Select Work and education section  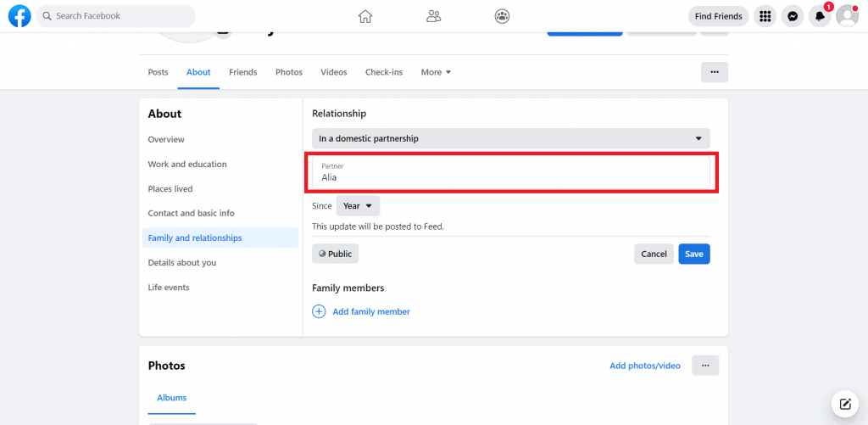220,164
